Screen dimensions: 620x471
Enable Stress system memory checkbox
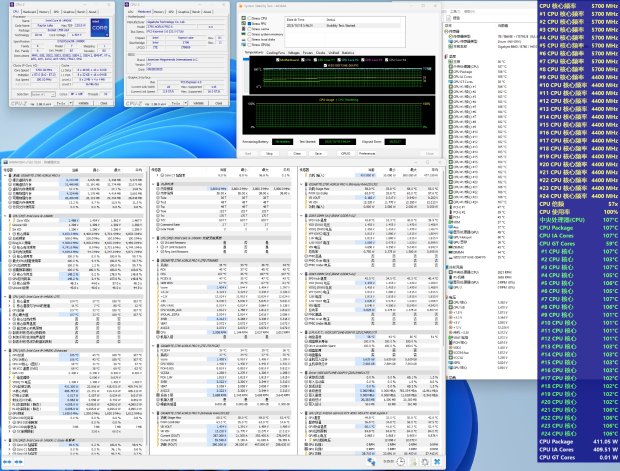[250, 34]
